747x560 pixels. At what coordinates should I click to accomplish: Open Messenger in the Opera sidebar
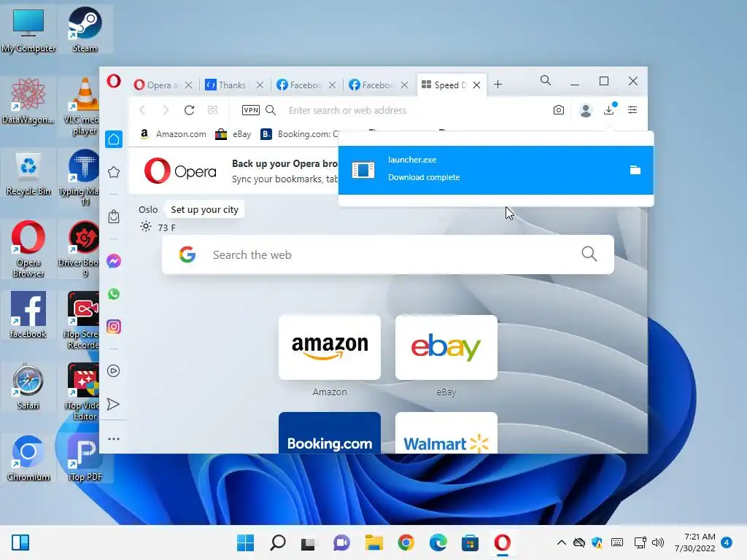(114, 261)
